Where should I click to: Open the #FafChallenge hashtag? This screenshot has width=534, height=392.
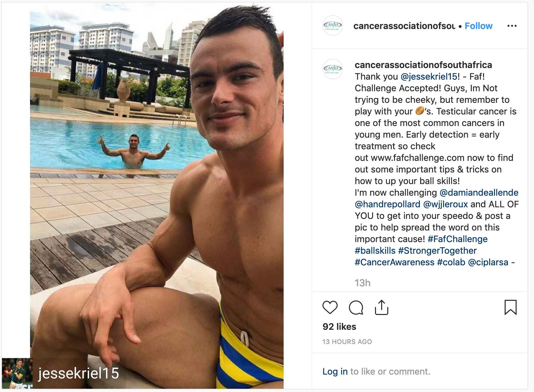pos(458,239)
